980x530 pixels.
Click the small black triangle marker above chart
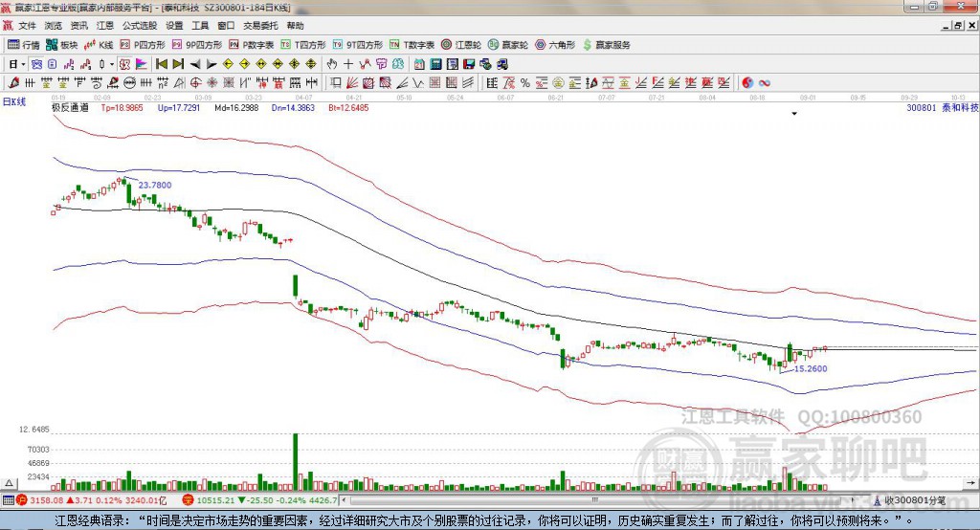tap(794, 114)
